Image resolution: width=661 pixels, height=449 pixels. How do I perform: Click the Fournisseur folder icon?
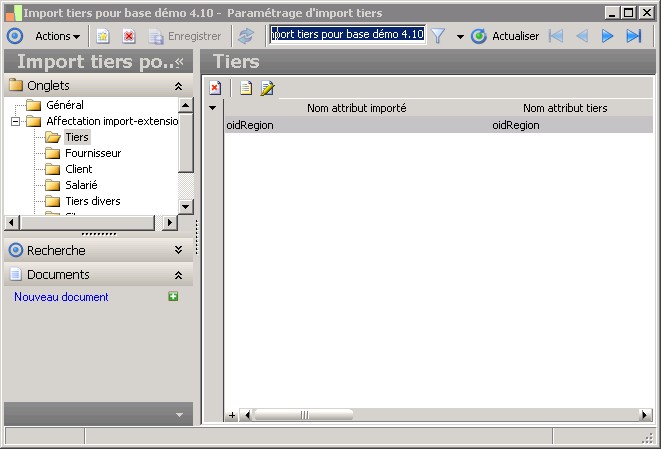pyautogui.click(x=53, y=153)
